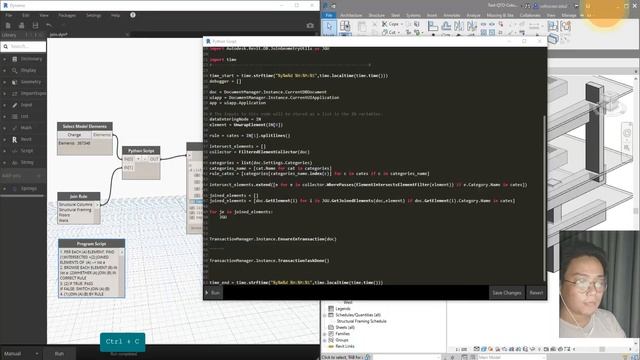Click the Dynamo open file icon
This screenshot has width=640, height=360.
coord(21,25)
